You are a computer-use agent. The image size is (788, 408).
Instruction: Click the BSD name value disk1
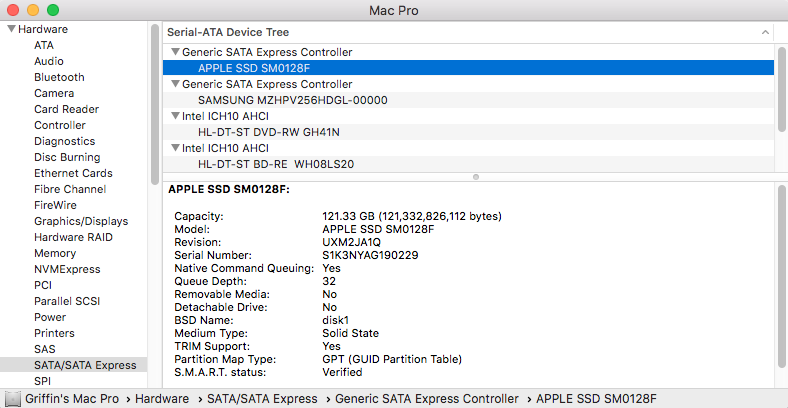[335, 320]
